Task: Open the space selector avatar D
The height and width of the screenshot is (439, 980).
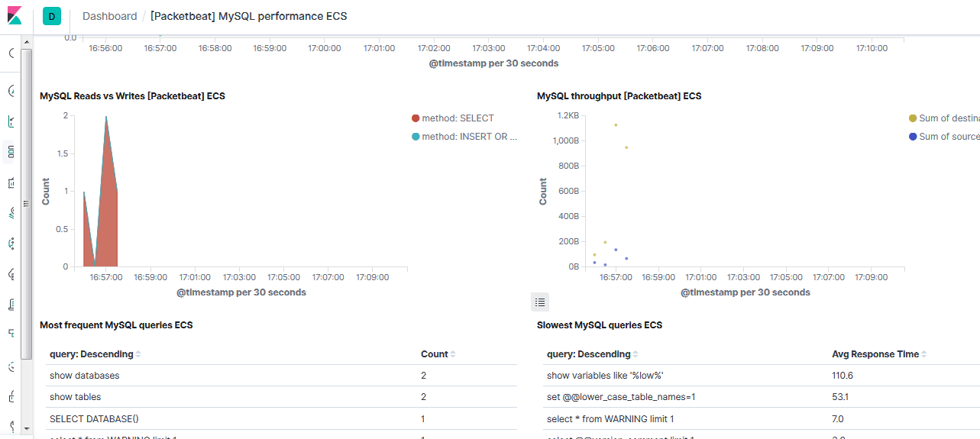Action: 52,16
